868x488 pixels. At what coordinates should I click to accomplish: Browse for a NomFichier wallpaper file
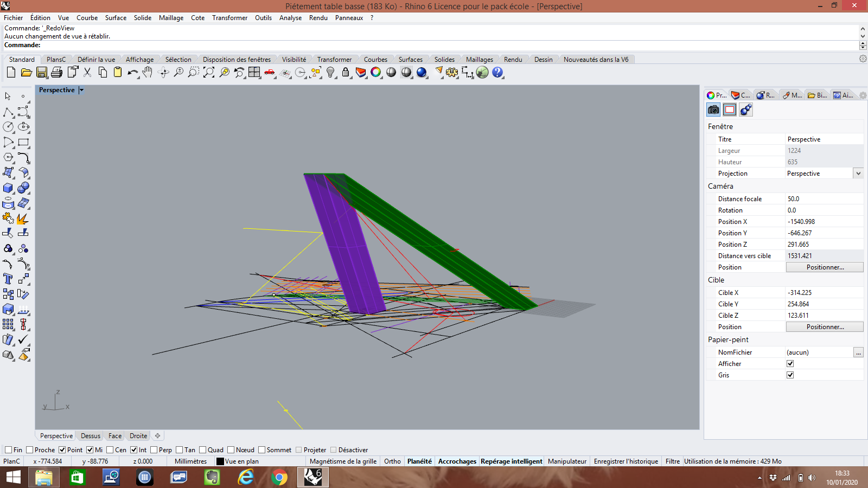(x=858, y=352)
